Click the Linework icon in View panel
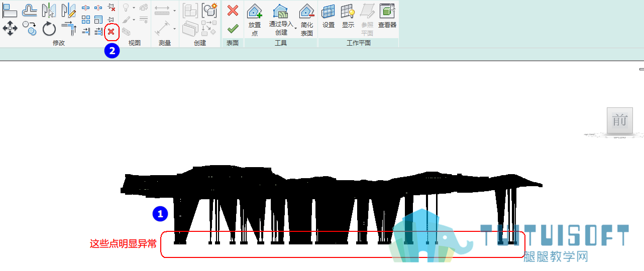This screenshot has width=644, height=271. (x=144, y=19)
